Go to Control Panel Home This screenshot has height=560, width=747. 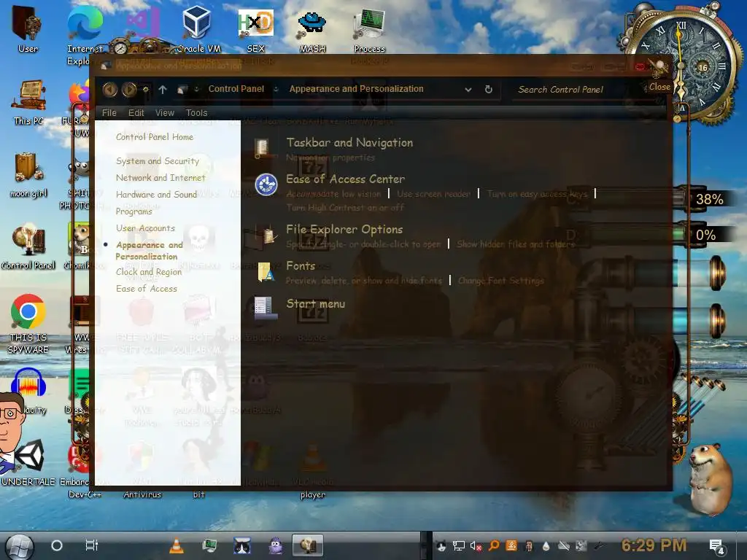155,136
